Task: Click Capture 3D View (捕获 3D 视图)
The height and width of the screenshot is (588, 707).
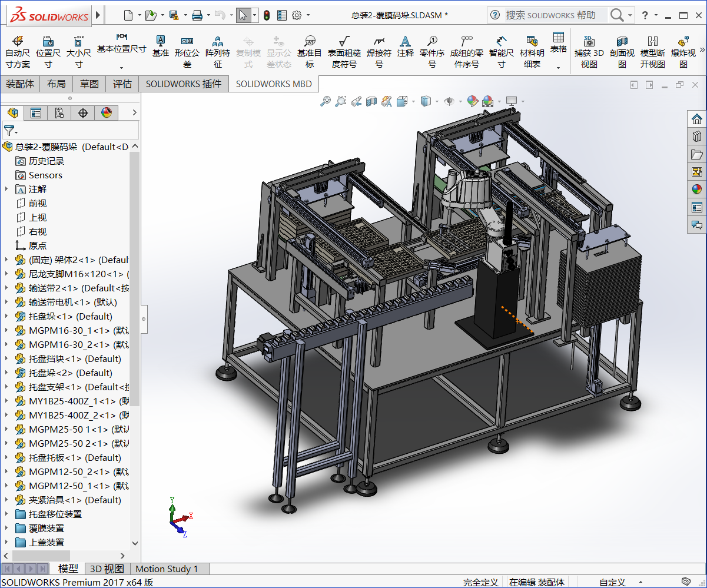Action: (589, 52)
